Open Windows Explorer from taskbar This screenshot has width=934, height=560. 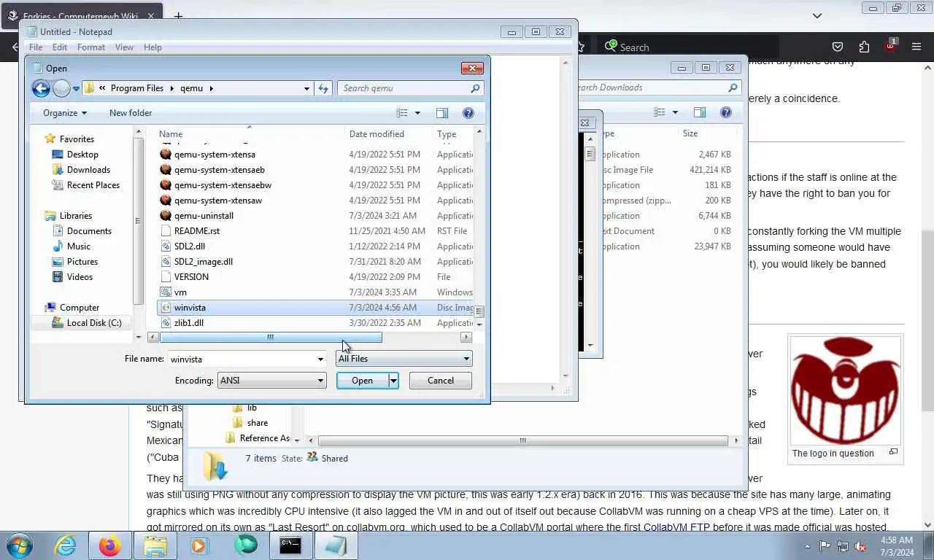click(155, 545)
